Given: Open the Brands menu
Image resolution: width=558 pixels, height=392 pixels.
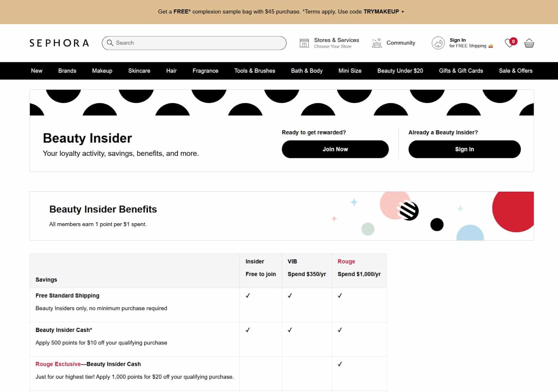Looking at the screenshot, I should (x=67, y=71).
